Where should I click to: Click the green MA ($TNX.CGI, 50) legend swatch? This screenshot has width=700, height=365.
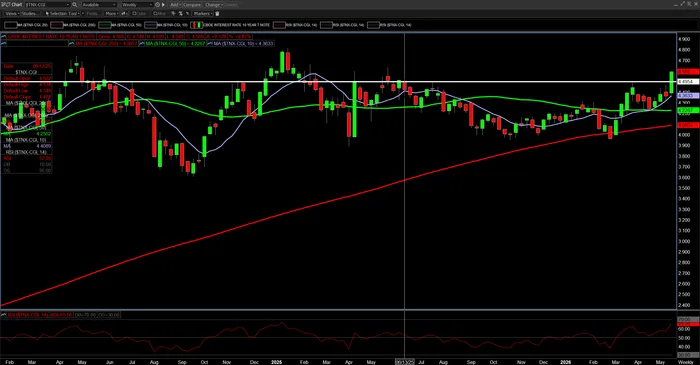click(x=104, y=25)
